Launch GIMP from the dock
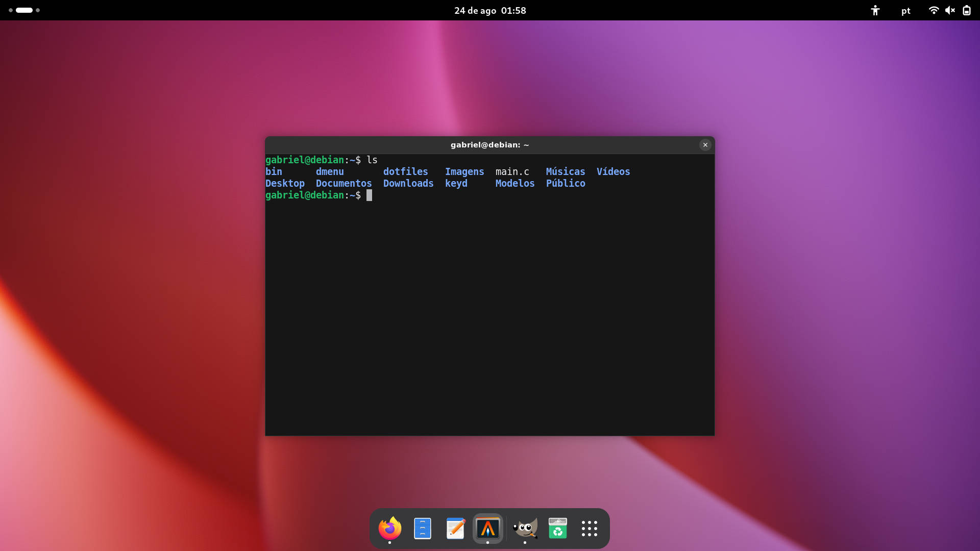Image resolution: width=980 pixels, height=551 pixels. (524, 528)
